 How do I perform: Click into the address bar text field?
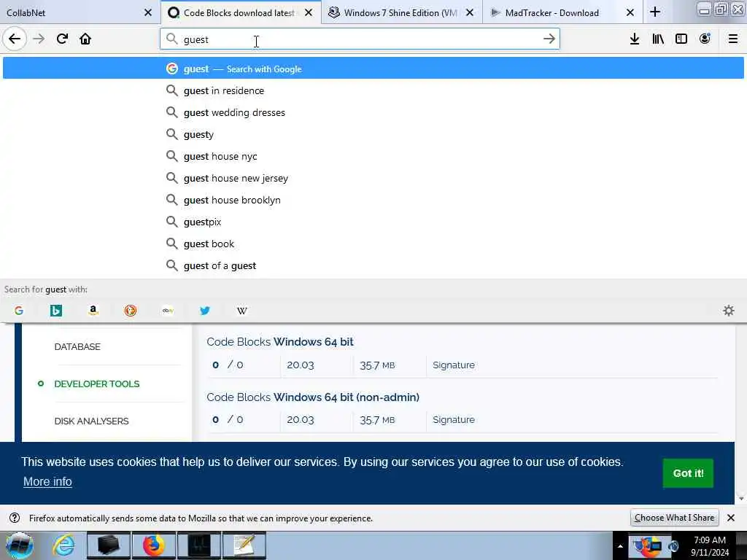(360, 39)
